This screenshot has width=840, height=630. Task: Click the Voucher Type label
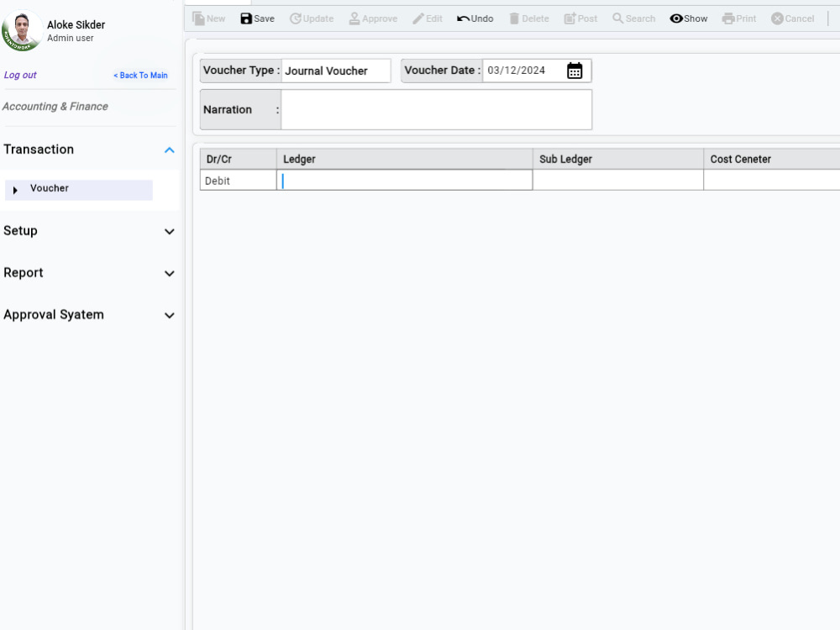(241, 71)
